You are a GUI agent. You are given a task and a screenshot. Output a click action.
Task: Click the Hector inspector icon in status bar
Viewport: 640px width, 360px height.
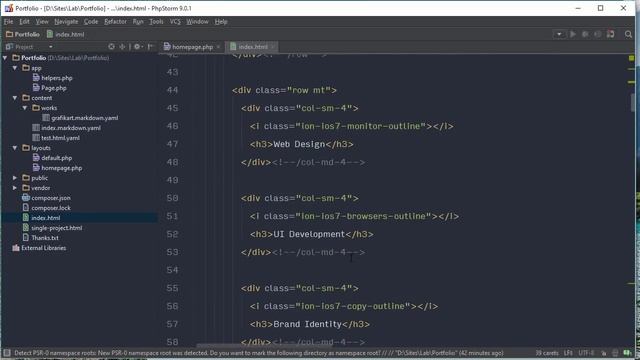(x=615, y=353)
